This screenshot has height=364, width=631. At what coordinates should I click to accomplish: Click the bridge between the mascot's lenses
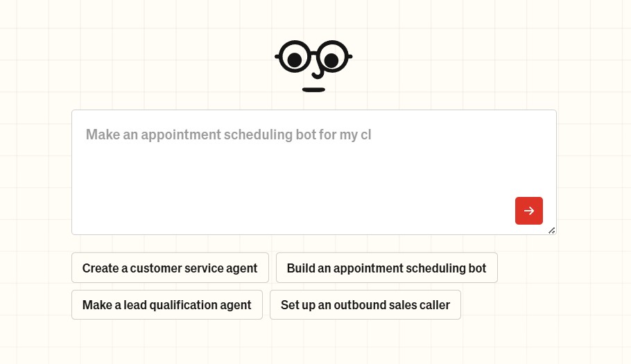[313, 53]
